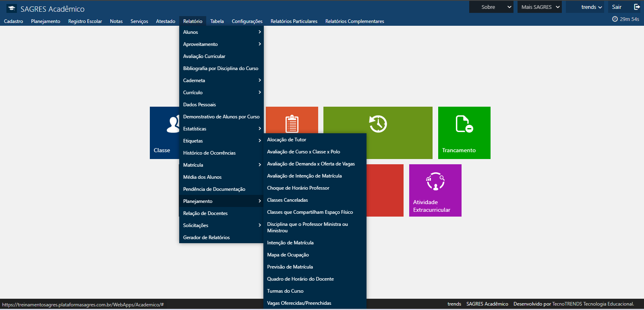
Task: Expand the Mais SAGRES dropdown
Action: pos(539,7)
